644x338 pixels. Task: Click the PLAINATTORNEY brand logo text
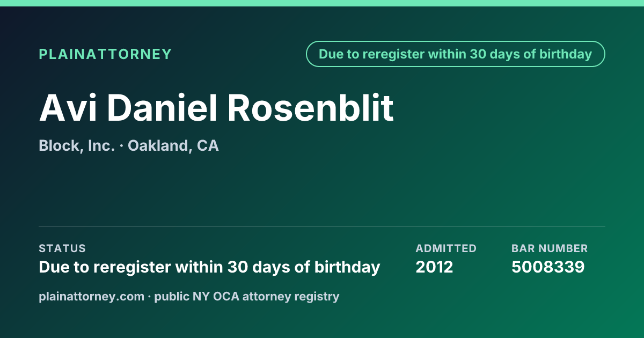click(105, 54)
